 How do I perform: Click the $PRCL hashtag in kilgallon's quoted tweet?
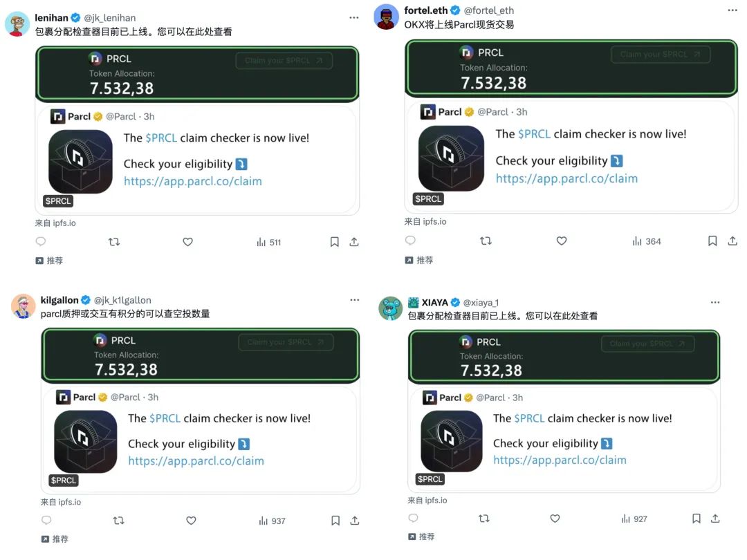click(x=164, y=418)
